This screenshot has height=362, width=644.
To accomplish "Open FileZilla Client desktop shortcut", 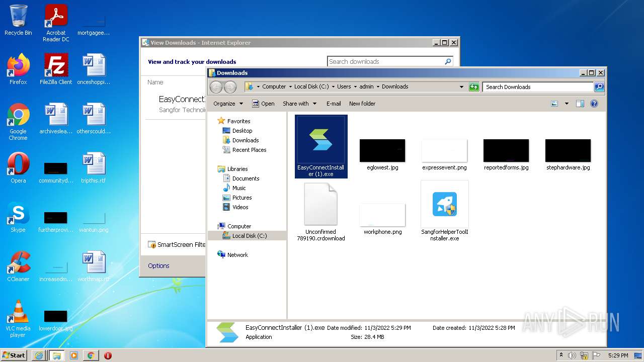I will pyautogui.click(x=56, y=69).
